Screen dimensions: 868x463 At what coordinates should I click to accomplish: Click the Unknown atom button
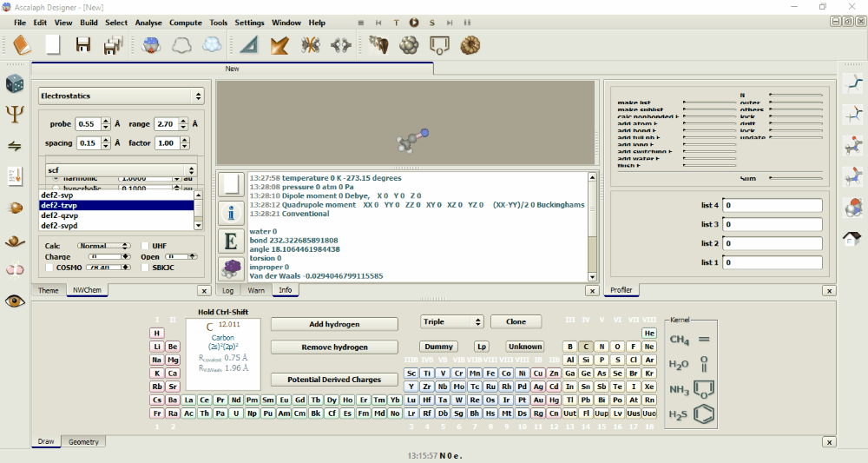coord(525,347)
